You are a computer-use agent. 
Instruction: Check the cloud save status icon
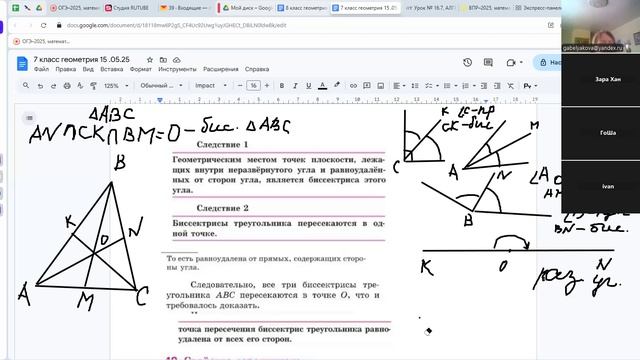click(176, 60)
